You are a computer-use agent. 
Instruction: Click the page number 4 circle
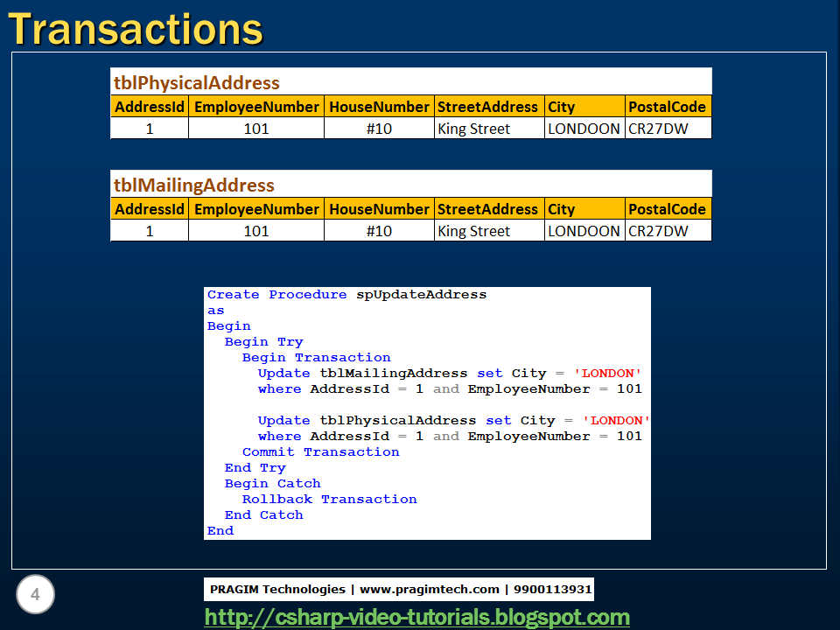pyautogui.click(x=35, y=594)
